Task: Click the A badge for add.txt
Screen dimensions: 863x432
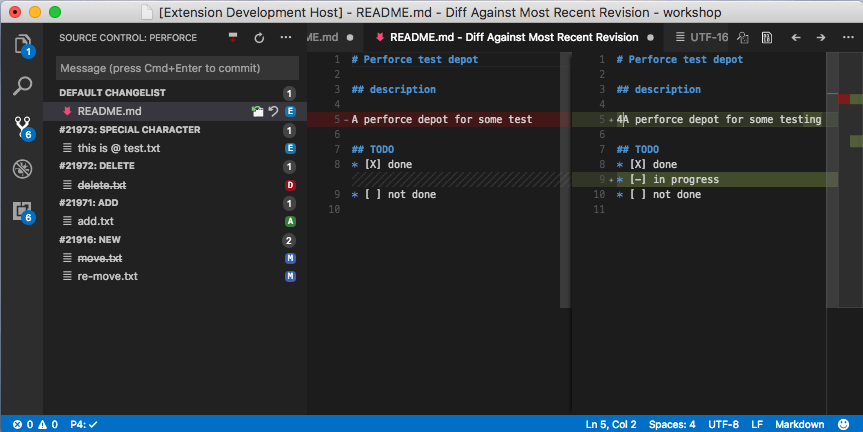Action: point(290,221)
